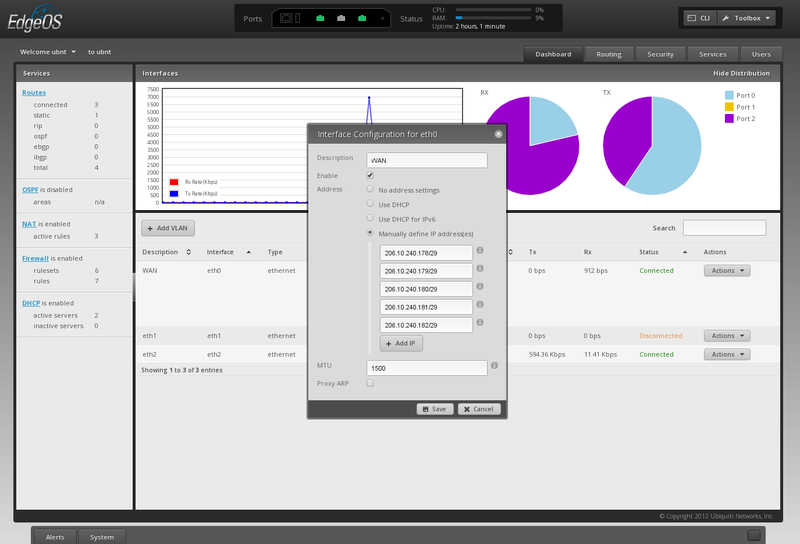This screenshot has width=800, height=544.
Task: Click the EdgeOS logo
Action: coord(49,19)
